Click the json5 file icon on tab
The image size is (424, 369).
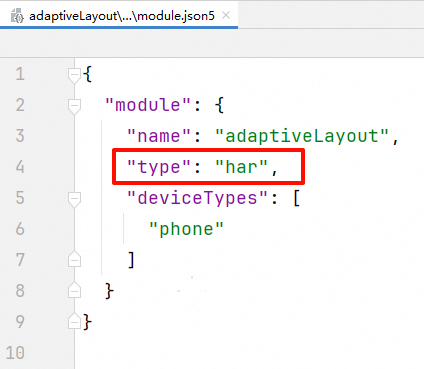(x=17, y=16)
